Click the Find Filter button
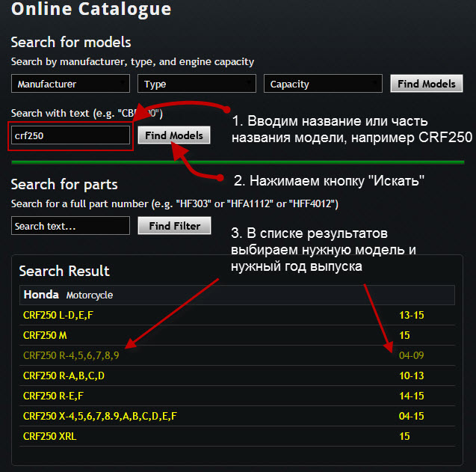Image resolution: width=476 pixels, height=472 pixels. click(x=174, y=225)
